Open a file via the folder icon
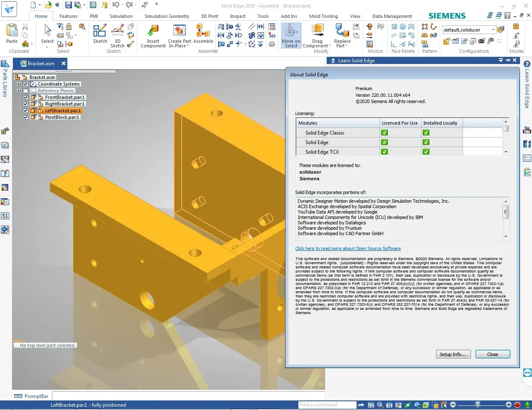Viewport: 532px width, 410px height. (x=48, y=5)
